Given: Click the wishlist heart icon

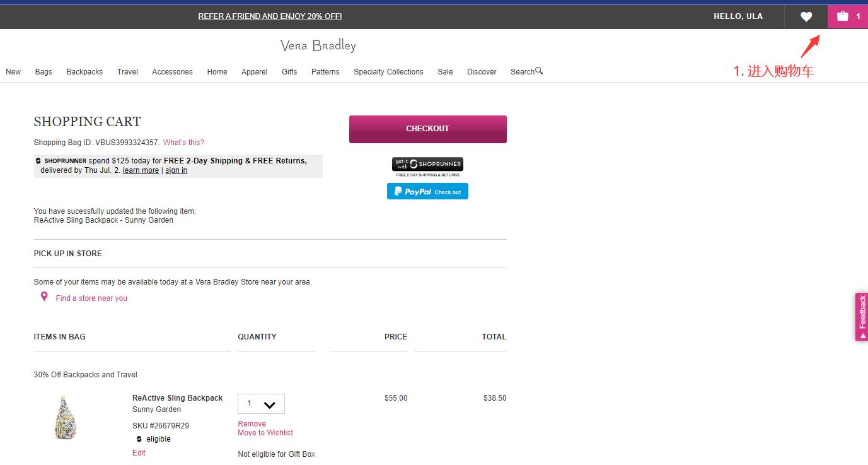Looking at the screenshot, I should 806,17.
